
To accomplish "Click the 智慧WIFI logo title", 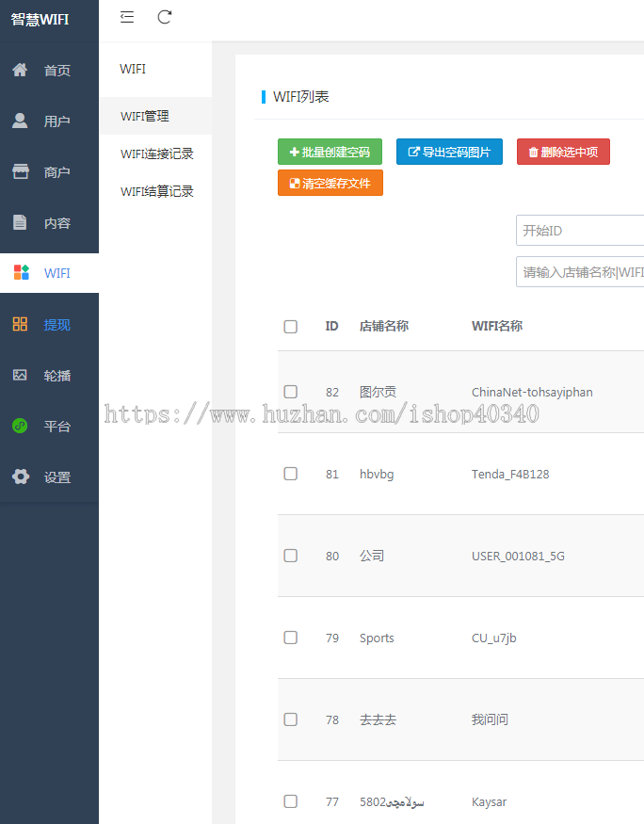I will point(40,20).
